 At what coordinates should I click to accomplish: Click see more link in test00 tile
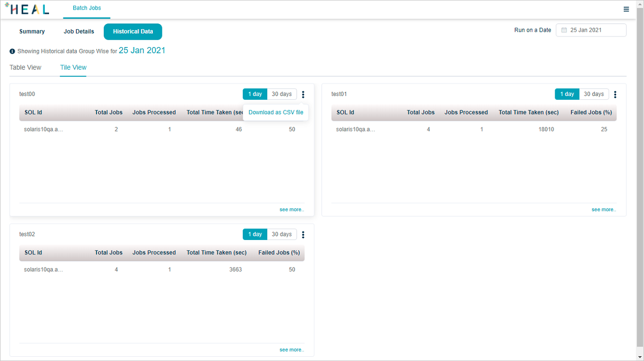point(292,210)
